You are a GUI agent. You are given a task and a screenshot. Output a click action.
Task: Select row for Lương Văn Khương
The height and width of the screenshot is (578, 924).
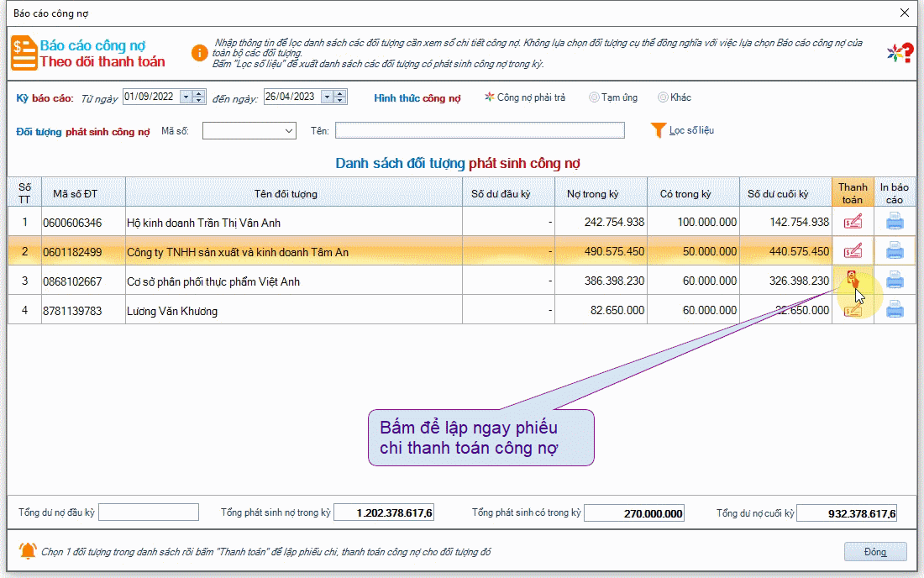click(x=294, y=311)
